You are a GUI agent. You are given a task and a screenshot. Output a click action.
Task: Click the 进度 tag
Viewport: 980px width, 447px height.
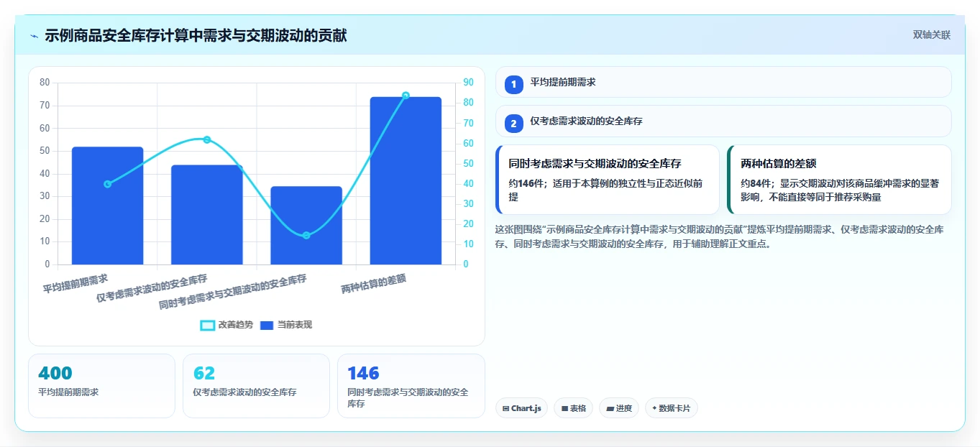[619, 408]
